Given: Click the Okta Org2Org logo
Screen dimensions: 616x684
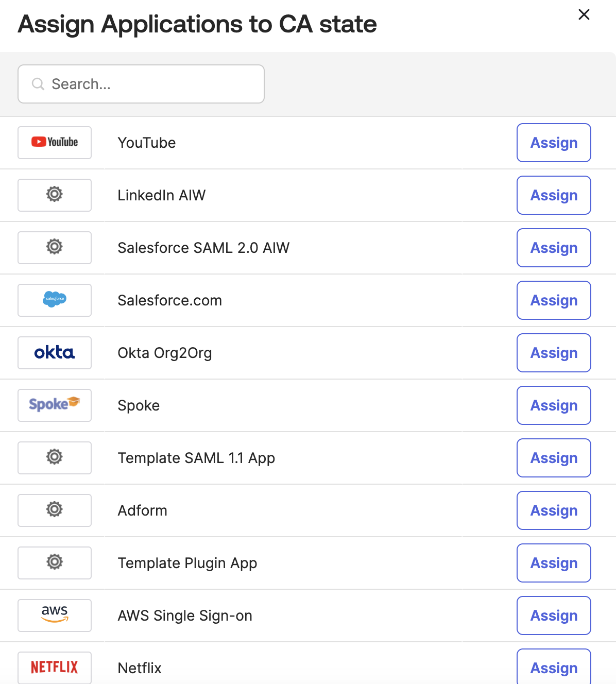Looking at the screenshot, I should click(55, 353).
